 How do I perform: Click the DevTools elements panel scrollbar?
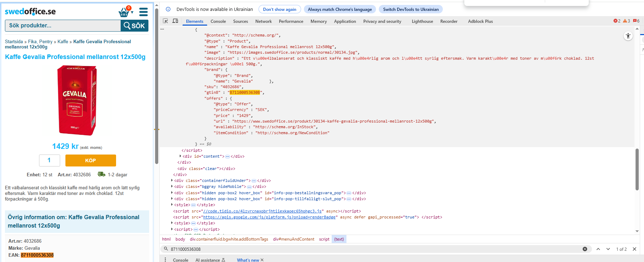(x=637, y=169)
